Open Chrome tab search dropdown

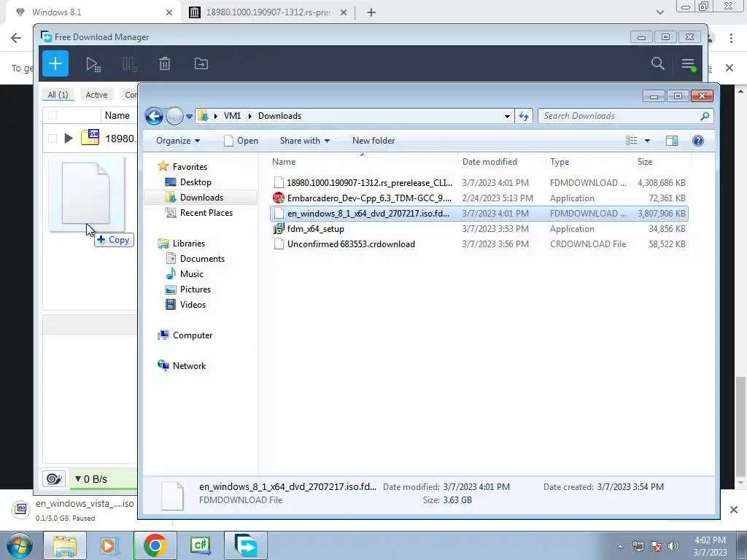(659, 12)
